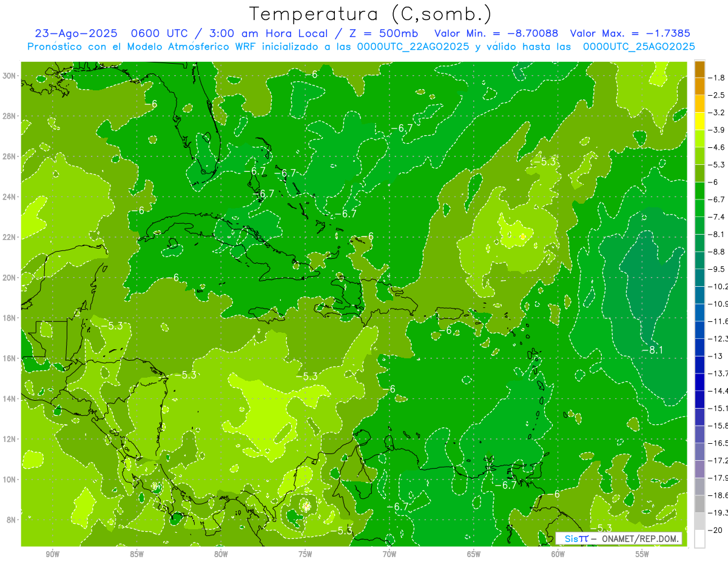Click the 75W longitude axis label

coord(305,554)
